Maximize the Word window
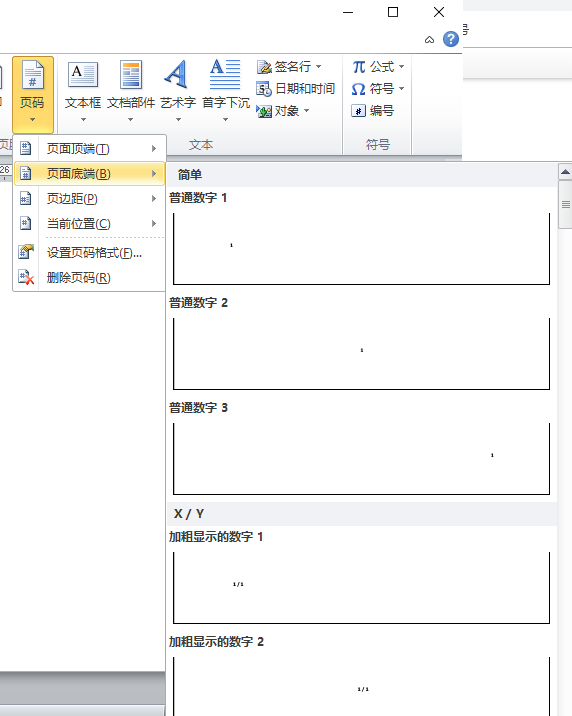 pos(393,12)
